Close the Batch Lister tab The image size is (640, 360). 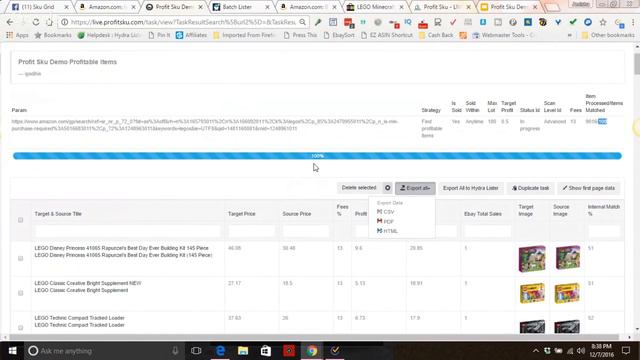pyautogui.click(x=267, y=7)
